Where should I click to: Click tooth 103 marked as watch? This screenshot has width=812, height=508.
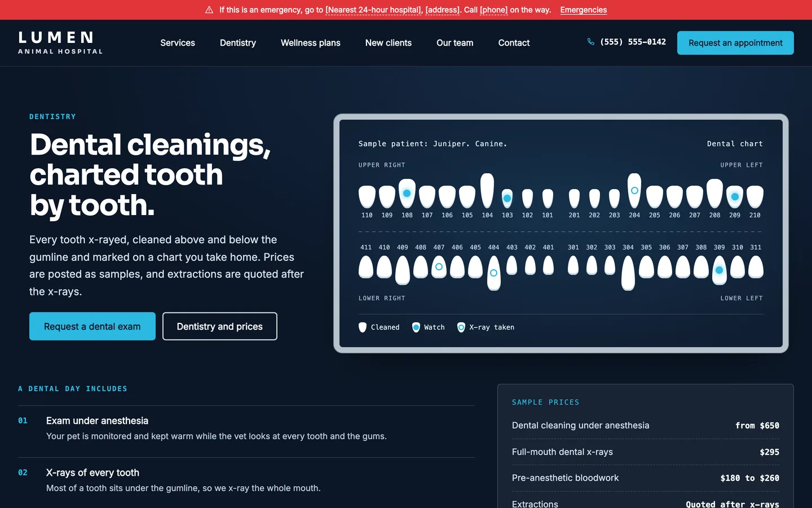(507, 199)
